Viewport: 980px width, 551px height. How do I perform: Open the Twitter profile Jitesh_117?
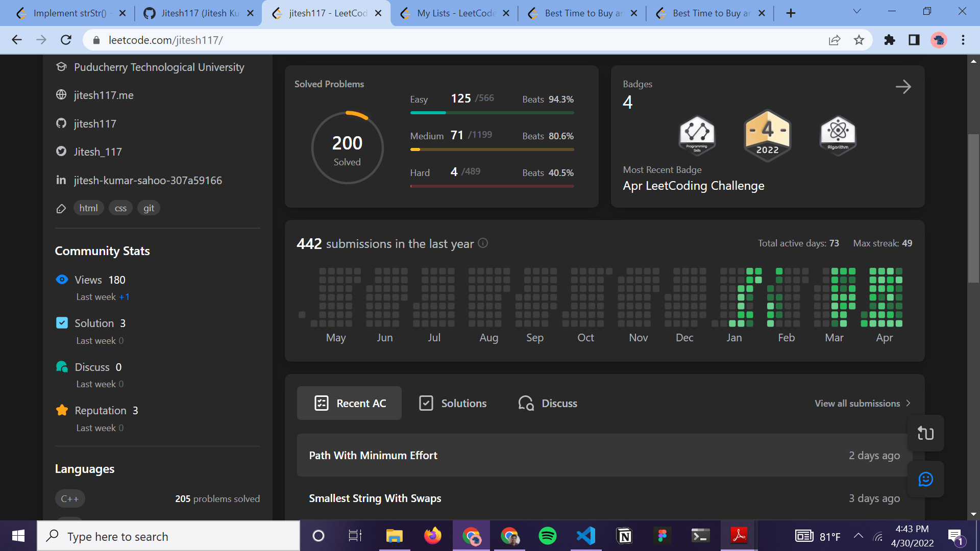tap(97, 152)
